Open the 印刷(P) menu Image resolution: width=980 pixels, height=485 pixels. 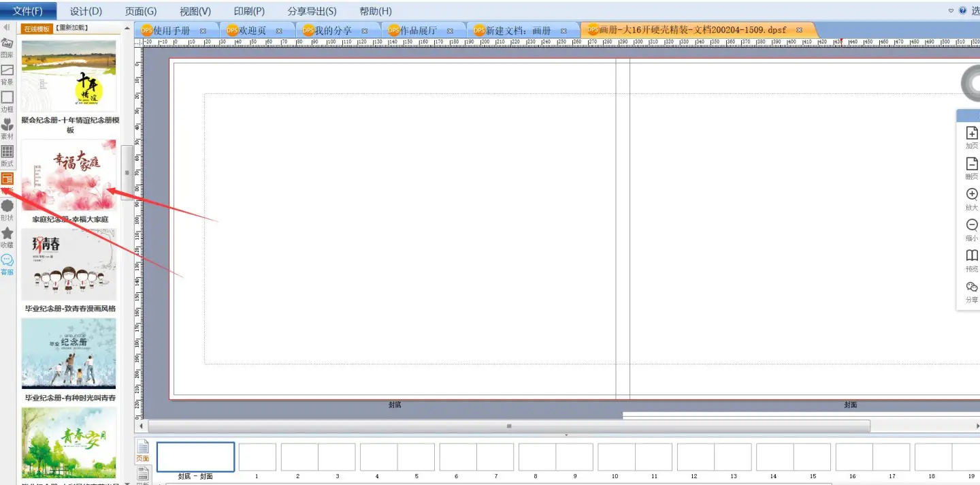pos(249,11)
